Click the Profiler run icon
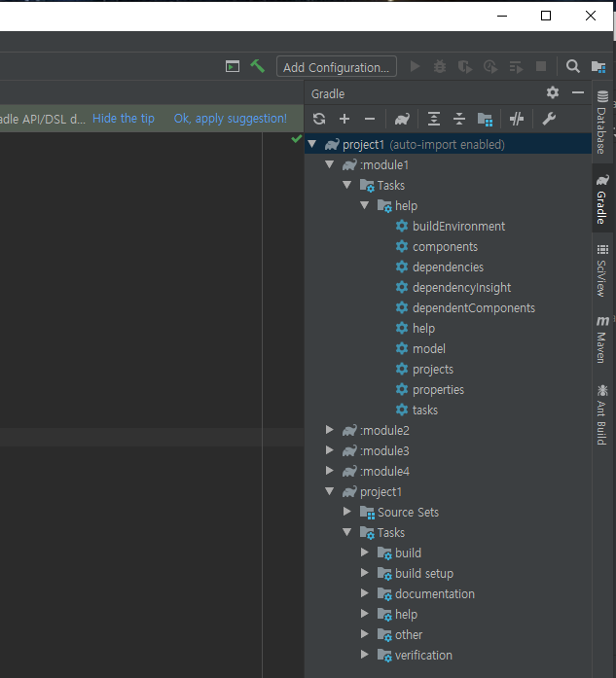Image resolution: width=616 pixels, height=678 pixels. pos(490,66)
